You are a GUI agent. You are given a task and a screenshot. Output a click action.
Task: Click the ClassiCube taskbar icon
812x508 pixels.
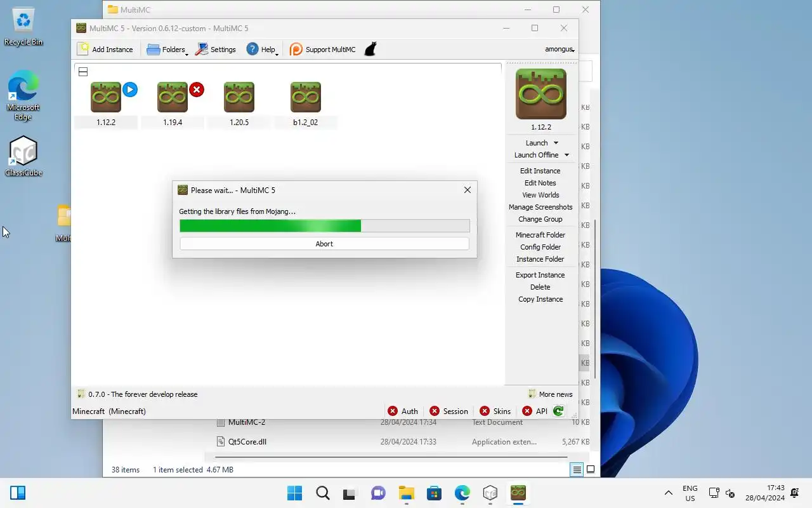click(490, 493)
